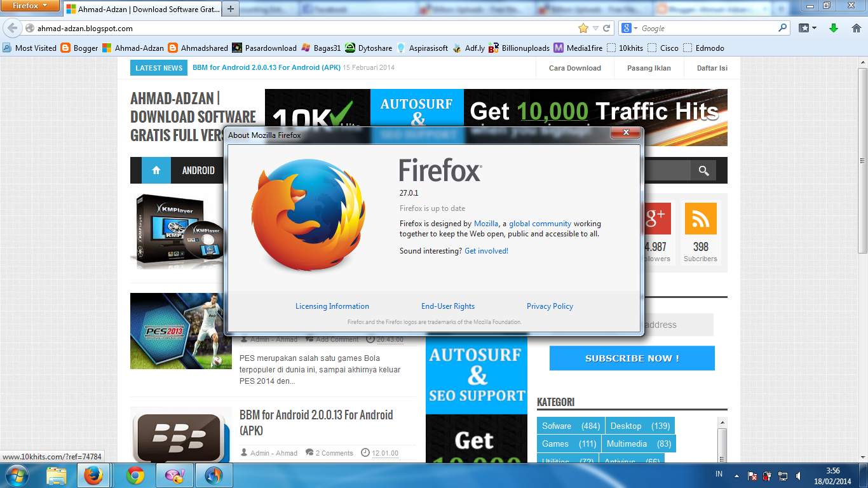Open the Sofware (484) category
The height and width of the screenshot is (488, 868).
(x=570, y=426)
